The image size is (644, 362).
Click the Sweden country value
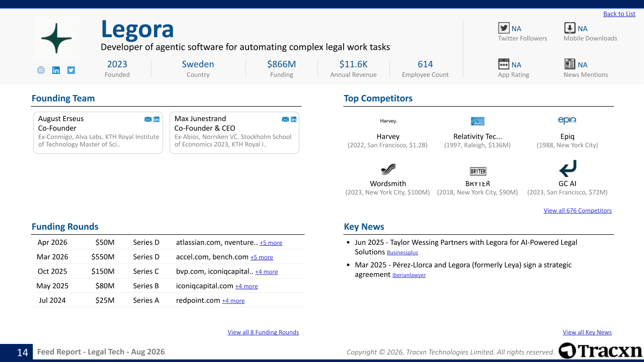click(x=198, y=64)
